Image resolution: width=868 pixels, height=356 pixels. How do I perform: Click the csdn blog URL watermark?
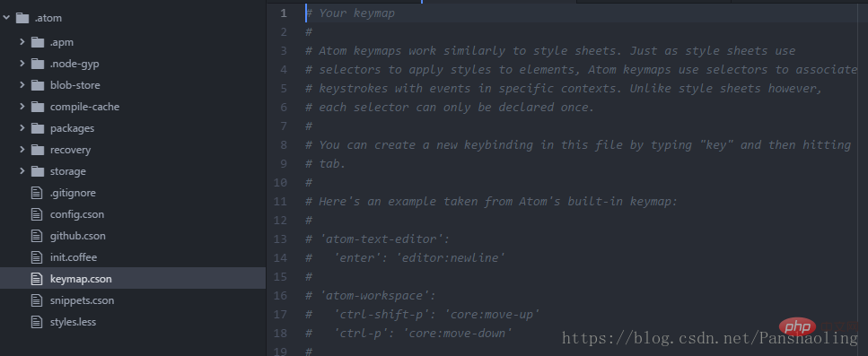[710, 337]
